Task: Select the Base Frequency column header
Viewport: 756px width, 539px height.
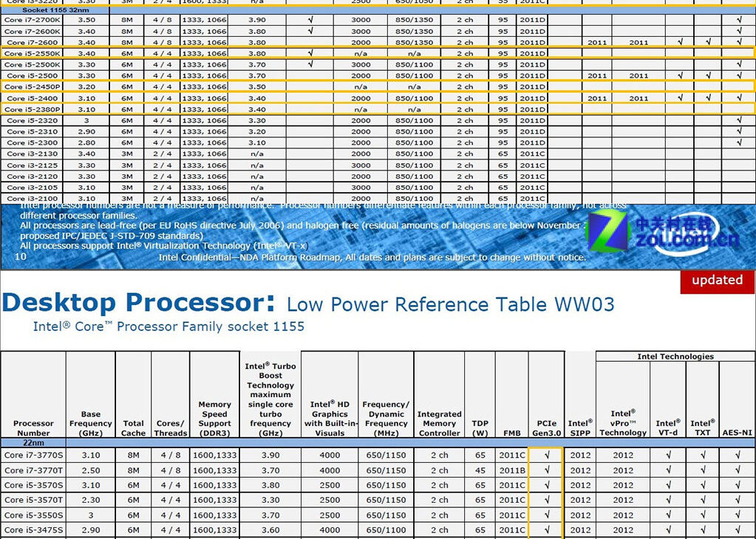Action: (90, 423)
